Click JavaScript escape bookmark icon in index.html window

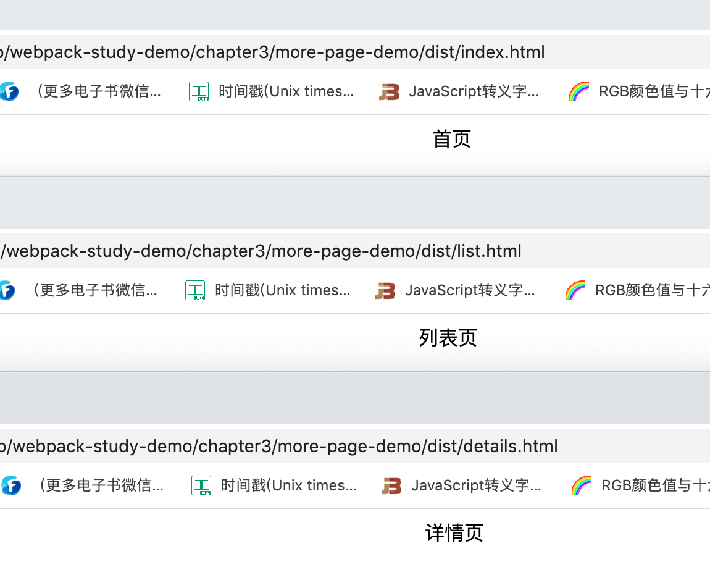click(x=389, y=92)
